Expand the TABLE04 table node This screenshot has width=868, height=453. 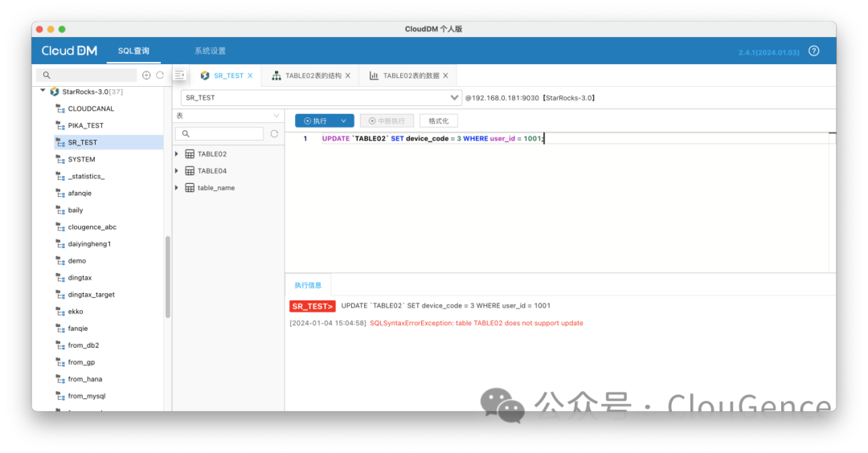click(177, 171)
